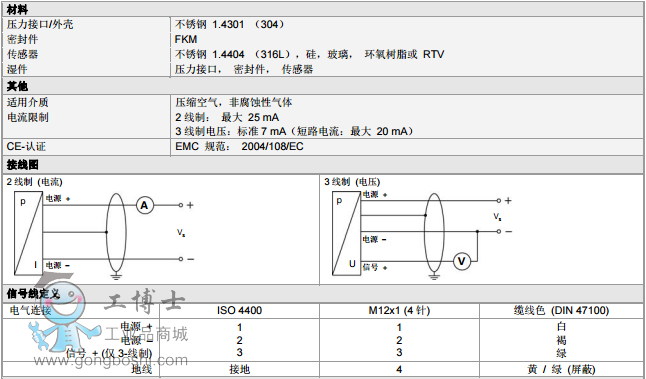
Task: Click the ammeter 'A' symbol in 2-wire diagram
Action: [x=145, y=205]
